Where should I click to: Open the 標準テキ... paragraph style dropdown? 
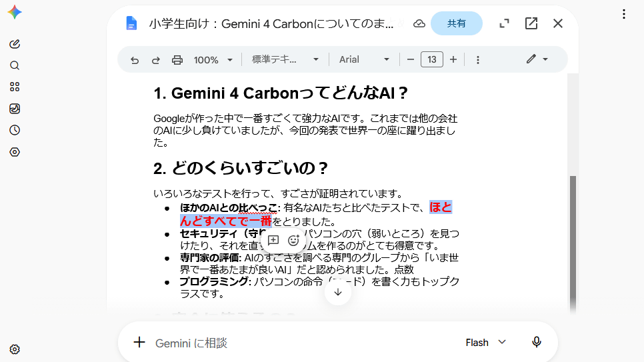coord(285,59)
